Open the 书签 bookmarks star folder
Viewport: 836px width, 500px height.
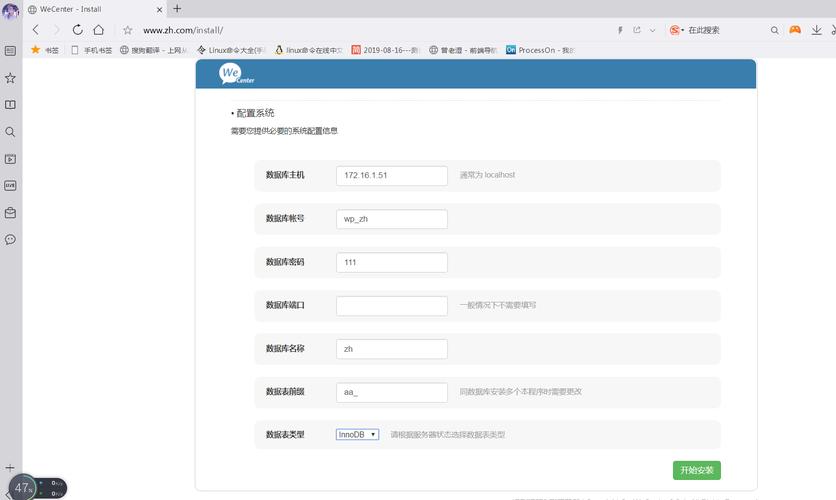point(45,50)
